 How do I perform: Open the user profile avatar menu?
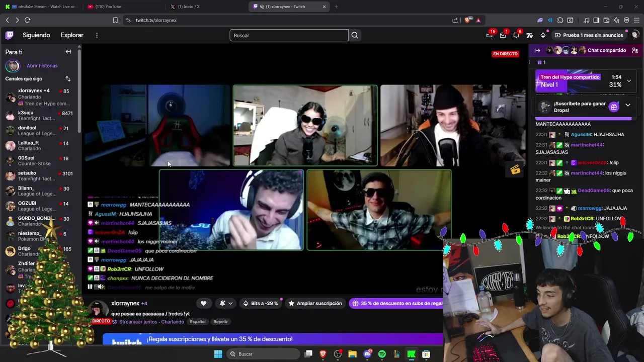coord(635,35)
